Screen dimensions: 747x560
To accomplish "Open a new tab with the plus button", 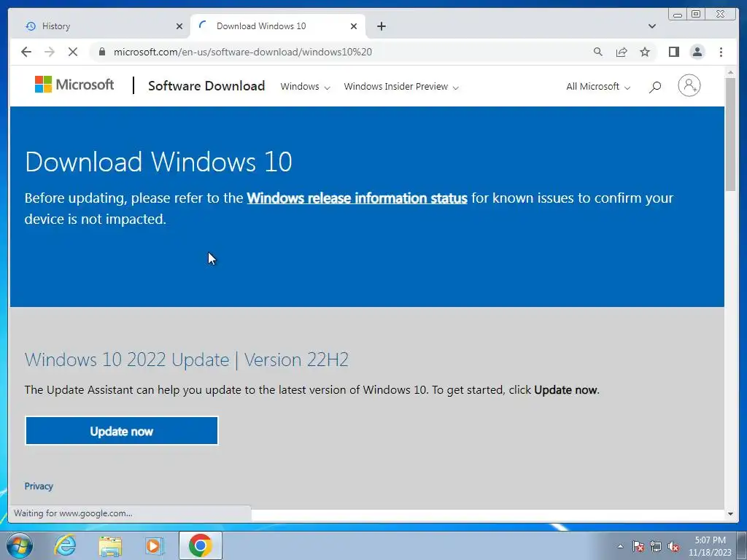I will pyautogui.click(x=381, y=26).
